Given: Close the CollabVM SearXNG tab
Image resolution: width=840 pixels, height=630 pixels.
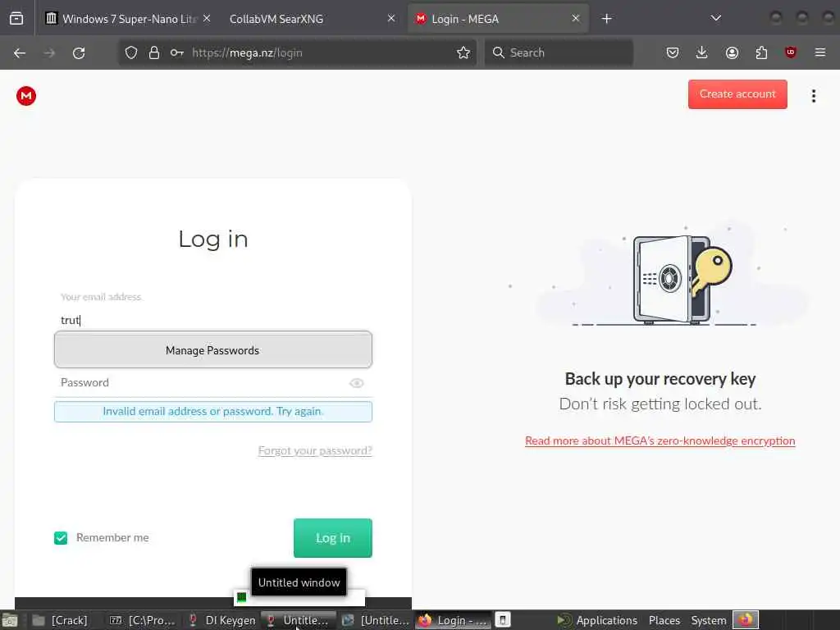Looking at the screenshot, I should (x=391, y=19).
